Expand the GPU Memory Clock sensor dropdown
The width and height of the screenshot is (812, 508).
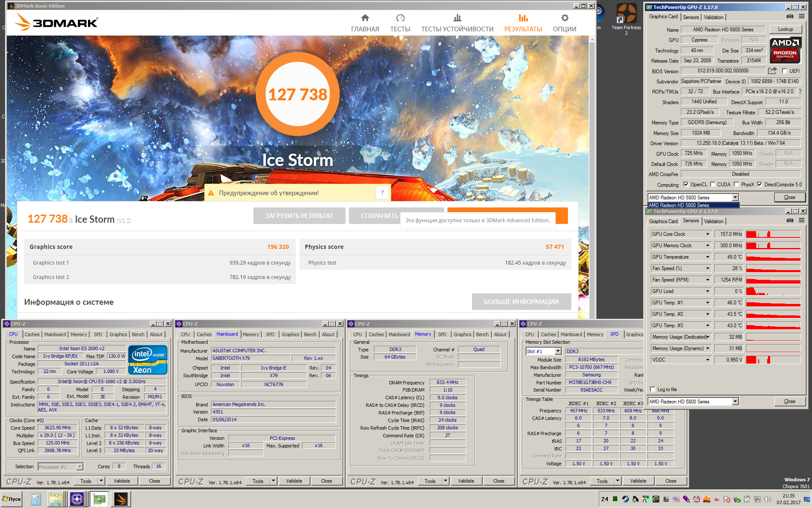708,246
